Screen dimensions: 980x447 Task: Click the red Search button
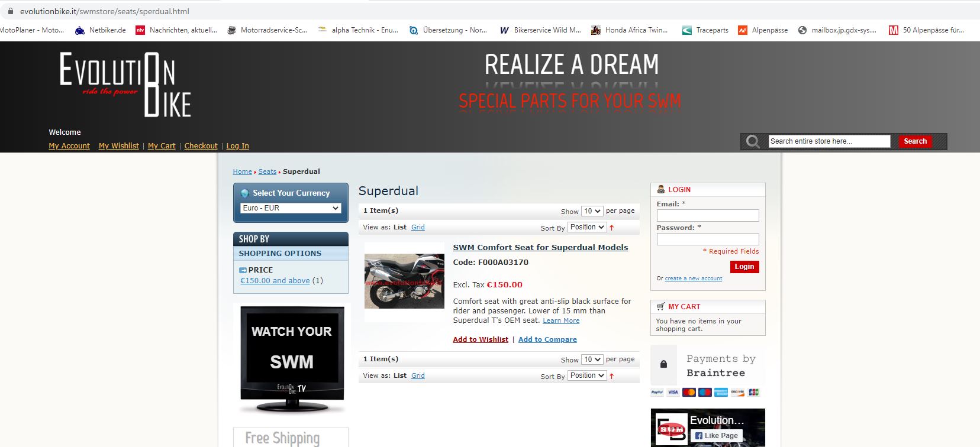coord(915,141)
